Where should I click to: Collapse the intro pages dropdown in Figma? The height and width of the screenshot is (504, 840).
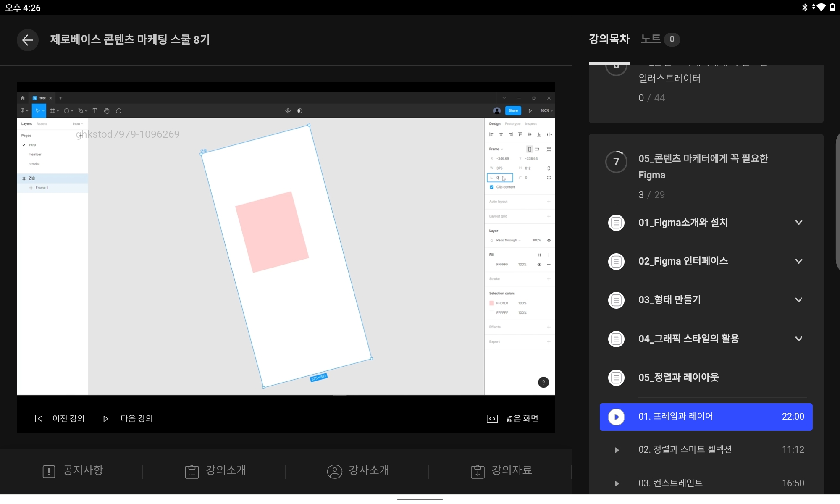tap(78, 124)
